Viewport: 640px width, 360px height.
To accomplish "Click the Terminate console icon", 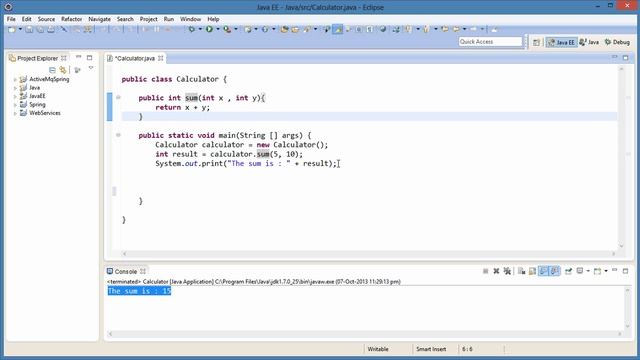I will pyautogui.click(x=485, y=271).
